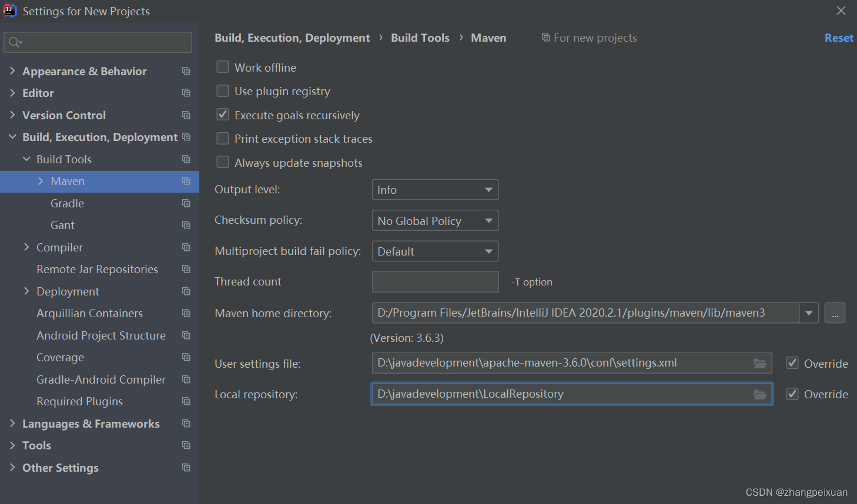The width and height of the screenshot is (857, 504).
Task: Expand the Other Settings node
Action: pyautogui.click(x=12, y=468)
